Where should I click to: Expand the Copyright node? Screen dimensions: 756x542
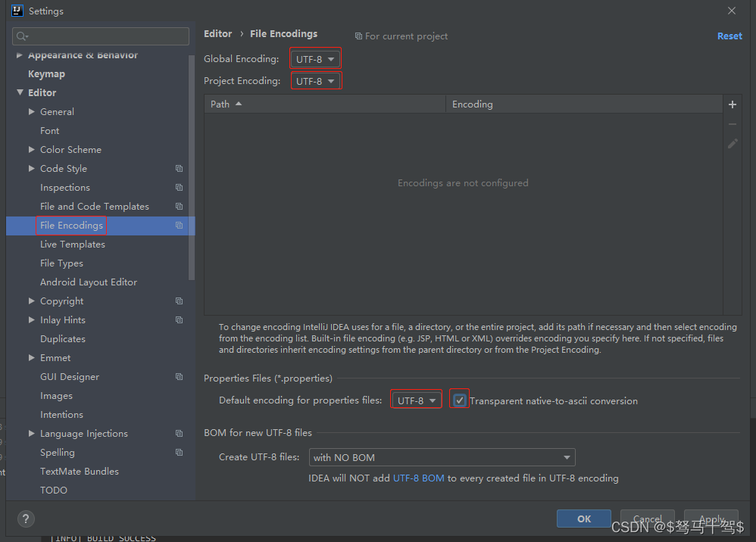[31, 301]
